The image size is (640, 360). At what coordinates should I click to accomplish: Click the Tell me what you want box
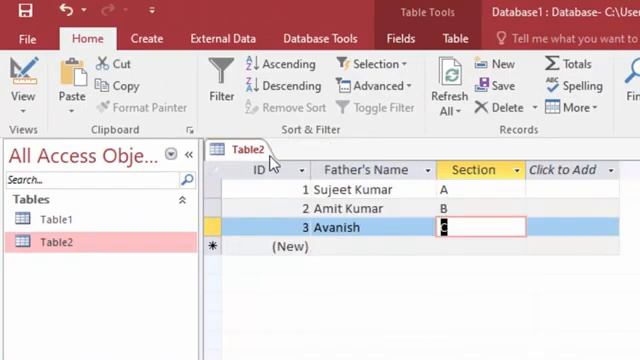click(567, 39)
